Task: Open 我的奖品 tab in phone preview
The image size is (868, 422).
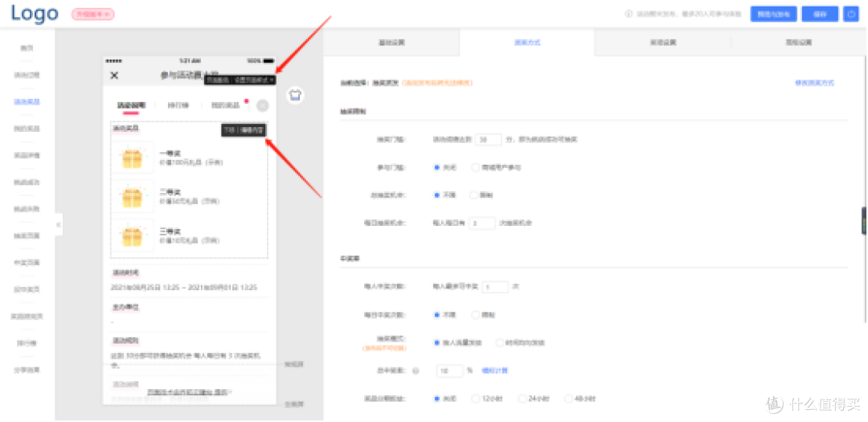Action: click(x=225, y=105)
